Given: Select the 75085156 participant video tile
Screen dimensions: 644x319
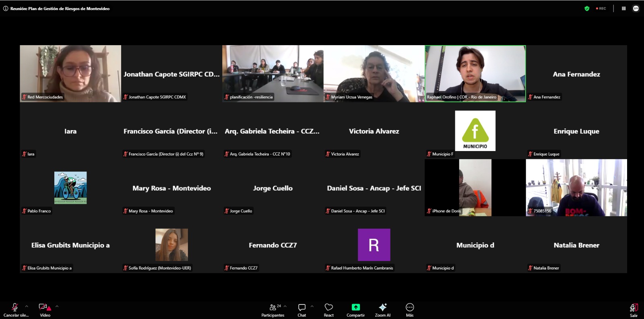Looking at the screenshot, I should (x=576, y=188).
